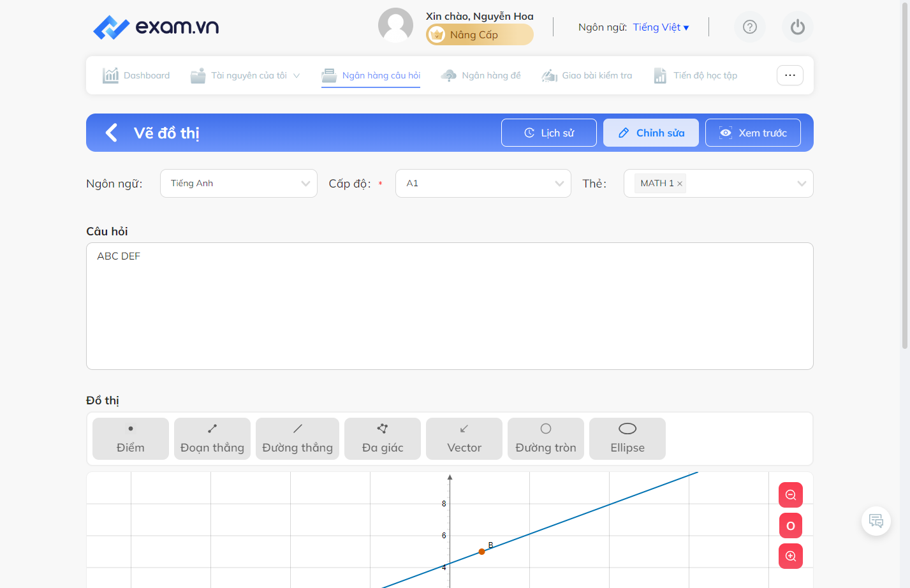Select the Đường thẳng line tool

(x=297, y=439)
